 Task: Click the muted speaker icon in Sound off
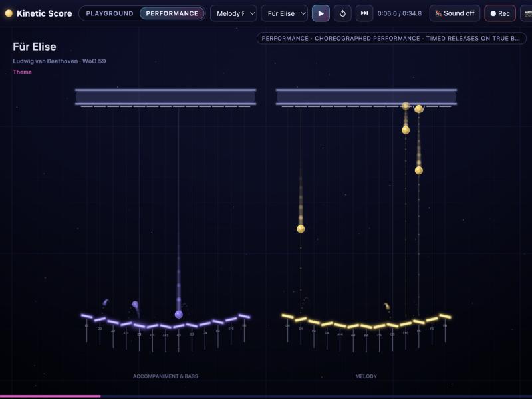click(x=438, y=13)
